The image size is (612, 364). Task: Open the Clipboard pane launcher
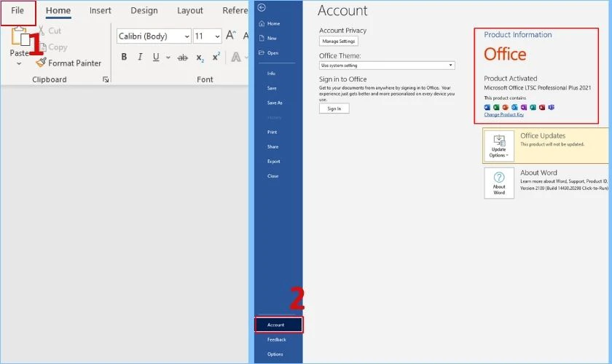click(106, 79)
